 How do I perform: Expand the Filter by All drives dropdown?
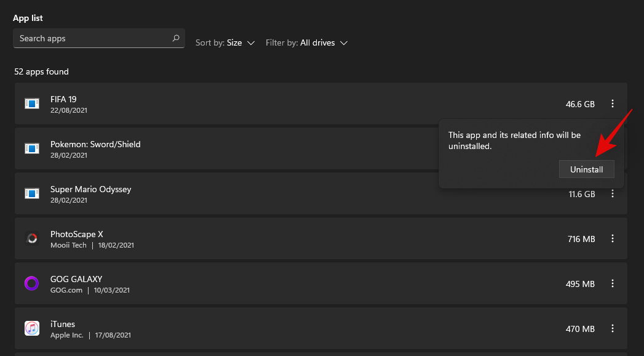coord(307,43)
